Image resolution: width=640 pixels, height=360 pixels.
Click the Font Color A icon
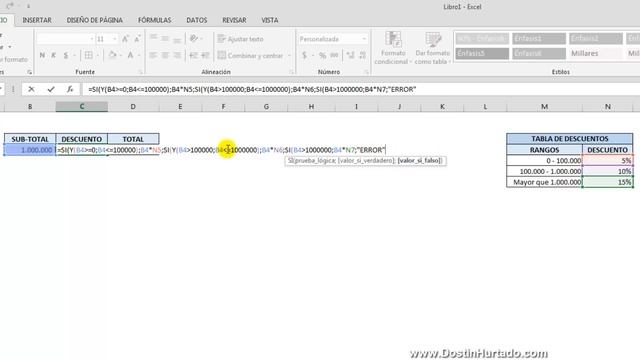130,55
